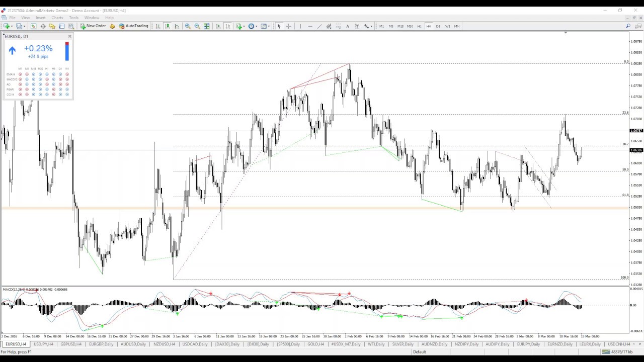This screenshot has width=644, height=362.
Task: Switch to the [DAX30],Daily chart tab
Action: point(227,344)
